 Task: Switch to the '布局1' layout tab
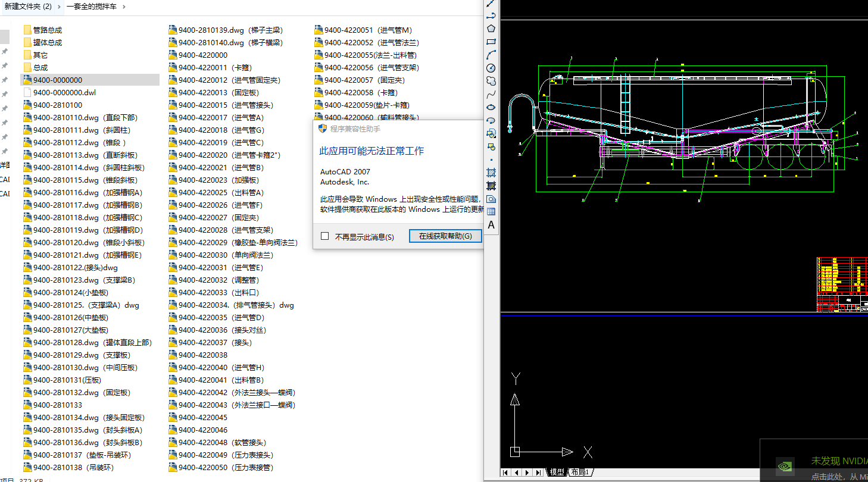tap(580, 472)
